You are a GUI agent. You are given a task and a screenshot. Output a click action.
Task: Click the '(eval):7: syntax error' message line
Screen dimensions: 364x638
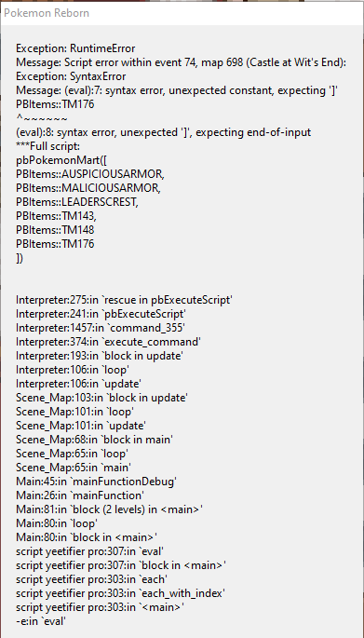point(177,90)
